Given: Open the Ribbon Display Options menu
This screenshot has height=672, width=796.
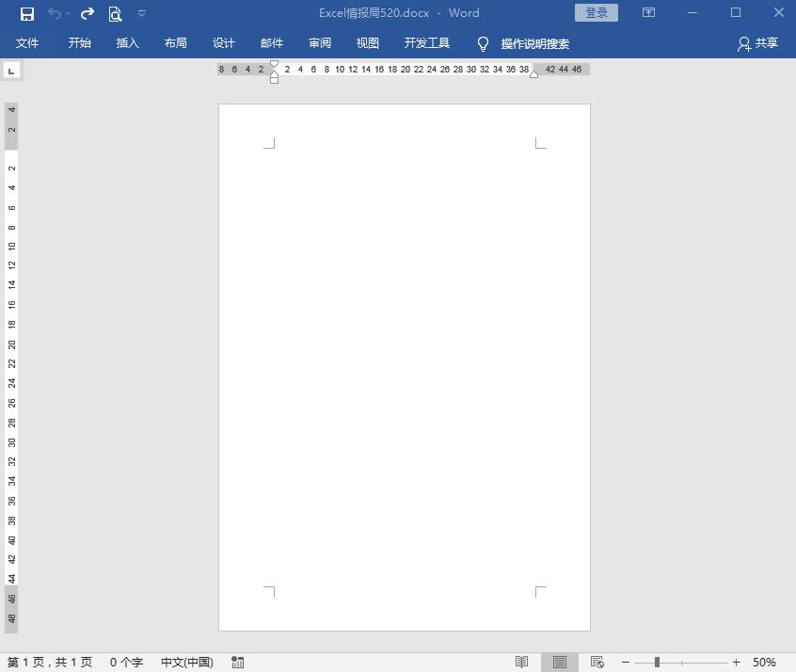Looking at the screenshot, I should tap(648, 13).
